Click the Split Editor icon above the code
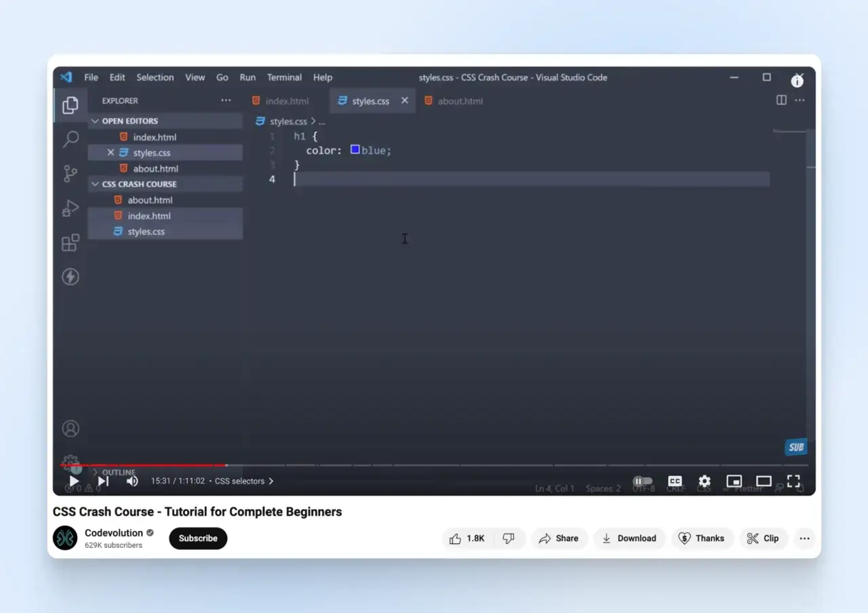The width and height of the screenshot is (868, 613). (x=781, y=100)
